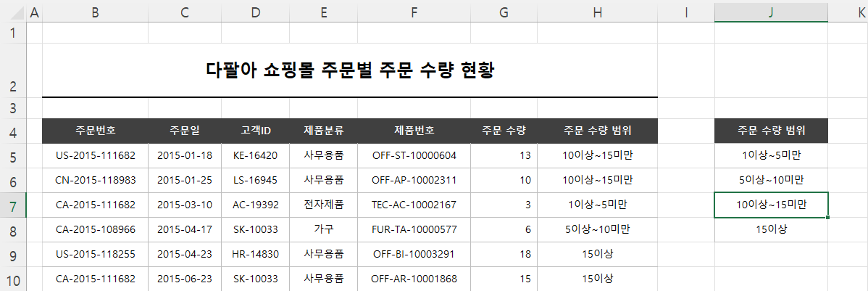This screenshot has height=291, width=868.
Task: Select product number 'OFF-AP-10002311'
Action: pos(414,180)
